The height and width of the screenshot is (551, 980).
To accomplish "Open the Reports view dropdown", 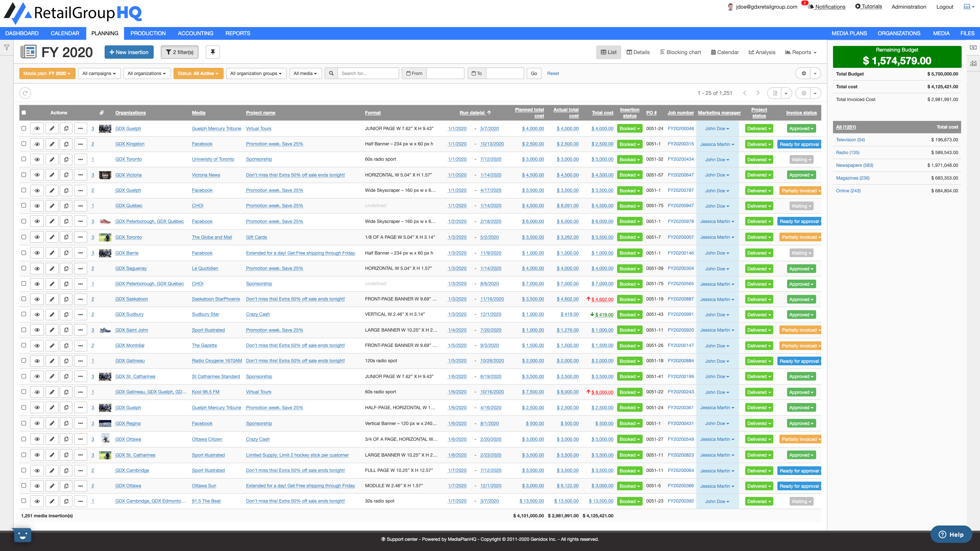I will (x=800, y=52).
